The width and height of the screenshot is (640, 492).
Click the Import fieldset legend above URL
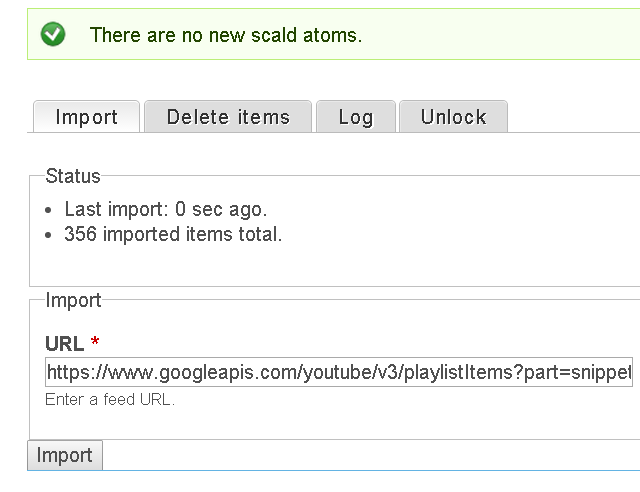click(x=73, y=300)
